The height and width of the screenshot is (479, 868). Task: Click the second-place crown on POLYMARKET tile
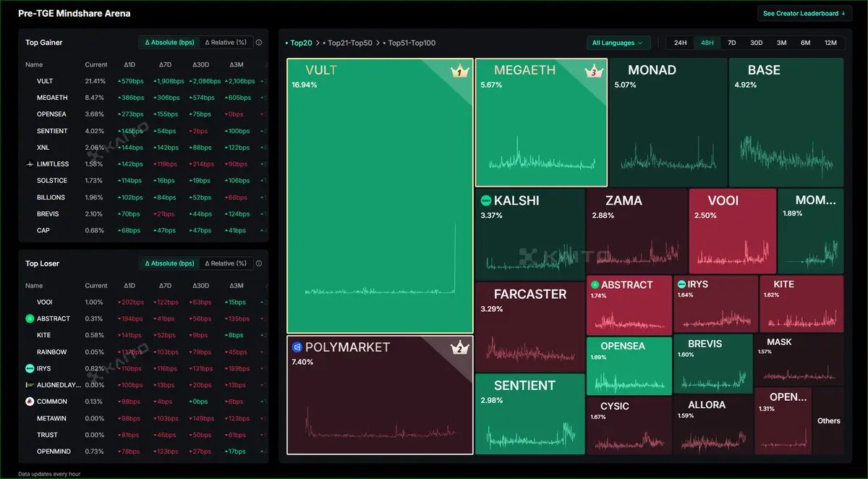459,348
